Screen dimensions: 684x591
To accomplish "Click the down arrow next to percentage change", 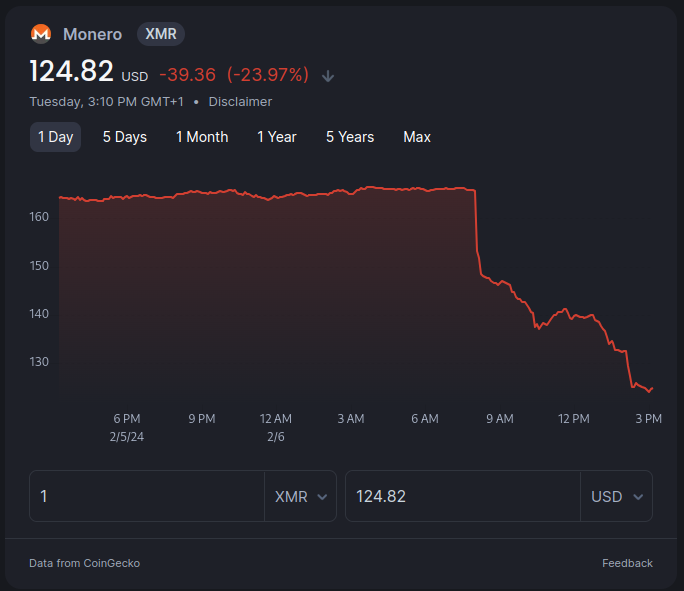I will coord(328,75).
